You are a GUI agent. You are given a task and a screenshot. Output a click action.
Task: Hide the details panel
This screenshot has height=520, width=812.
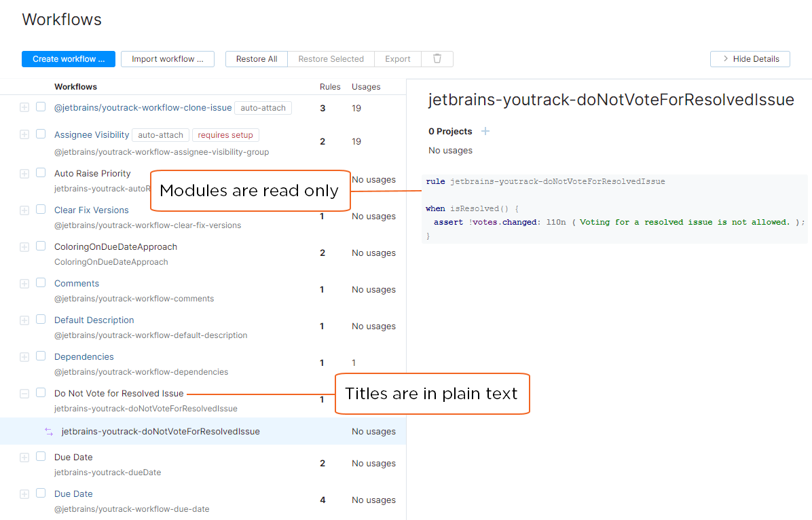(750, 59)
